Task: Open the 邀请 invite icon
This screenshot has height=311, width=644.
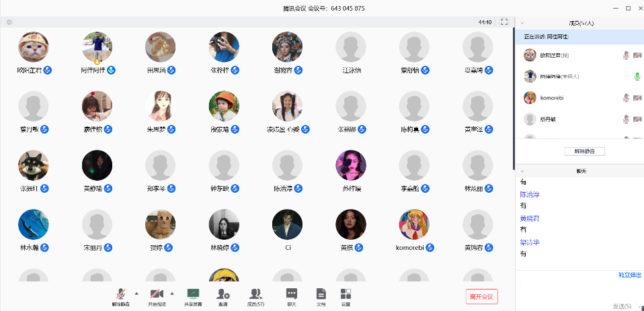Action: pos(223,294)
